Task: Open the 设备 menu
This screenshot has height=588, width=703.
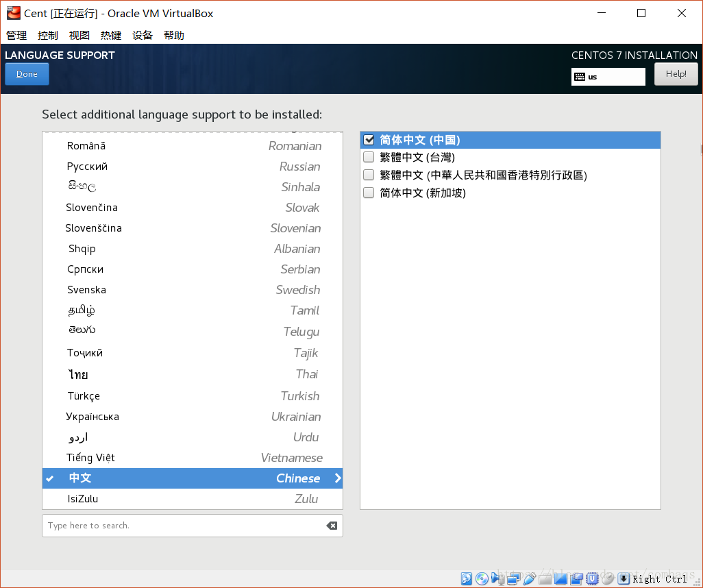Action: coord(143,36)
